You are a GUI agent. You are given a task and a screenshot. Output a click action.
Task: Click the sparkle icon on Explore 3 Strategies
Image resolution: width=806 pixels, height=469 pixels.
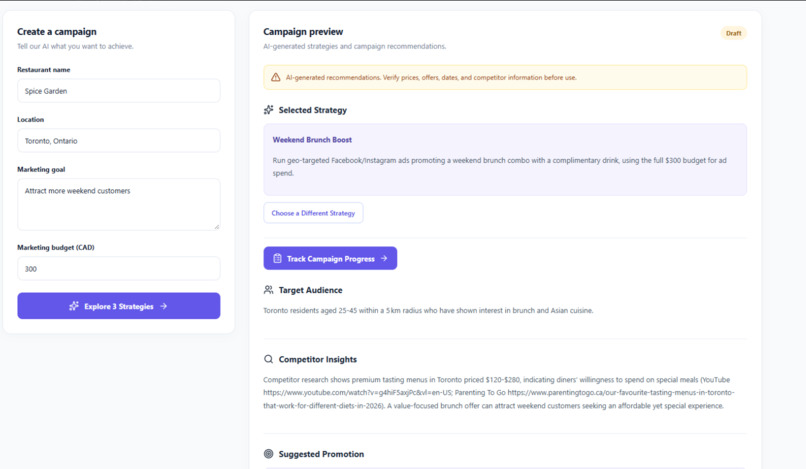click(74, 306)
